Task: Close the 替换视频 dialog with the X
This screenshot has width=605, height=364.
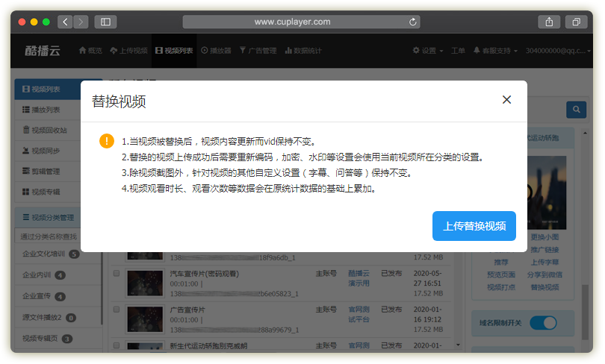Action: (x=506, y=100)
